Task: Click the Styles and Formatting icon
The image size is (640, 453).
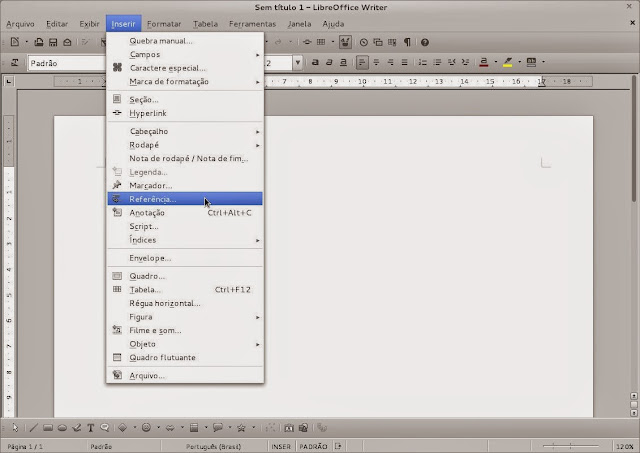Action: coord(15,63)
